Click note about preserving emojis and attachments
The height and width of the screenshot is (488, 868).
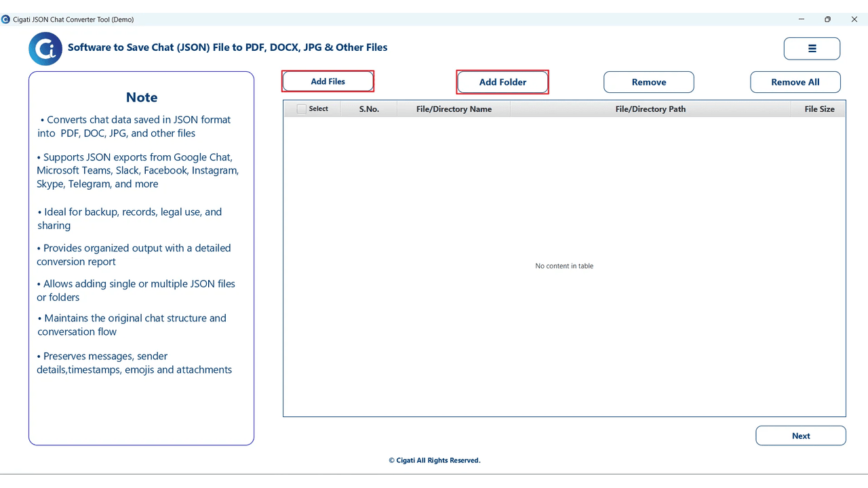[x=134, y=363]
